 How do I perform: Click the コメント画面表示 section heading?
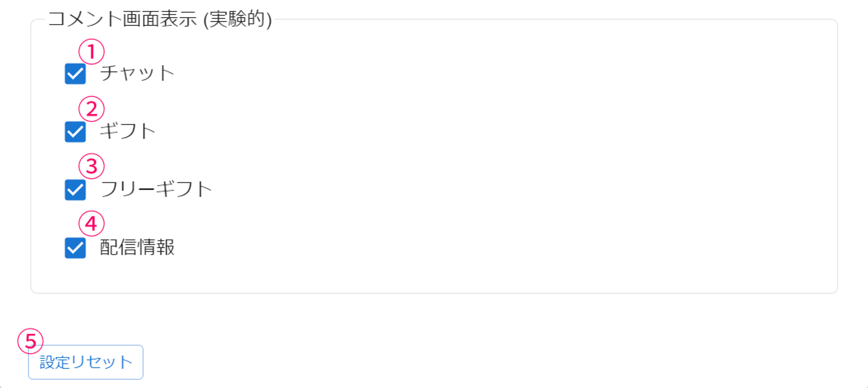coord(122,19)
